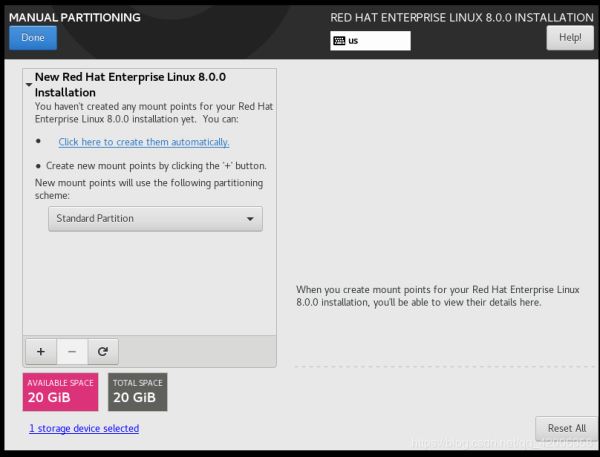Click the MANUAL PARTITIONING title
Viewport: 600px width, 457px height.
point(75,17)
